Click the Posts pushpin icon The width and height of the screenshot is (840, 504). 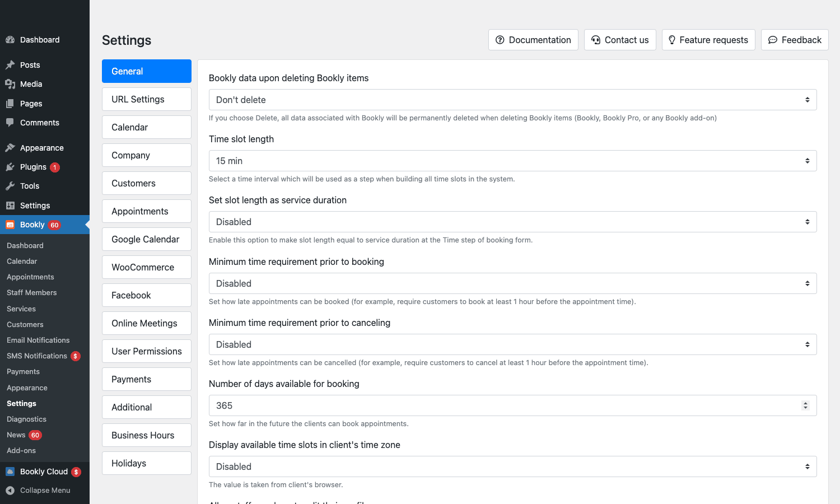10,65
